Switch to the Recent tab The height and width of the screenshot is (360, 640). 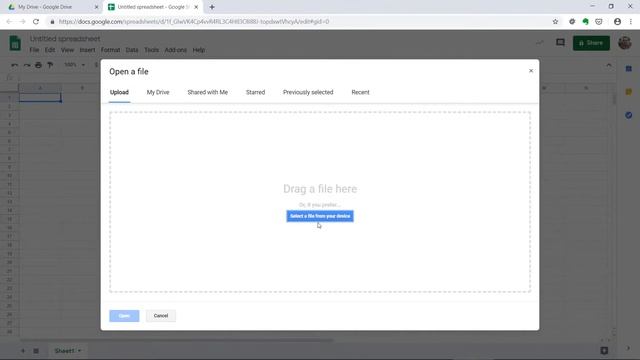pyautogui.click(x=360, y=92)
